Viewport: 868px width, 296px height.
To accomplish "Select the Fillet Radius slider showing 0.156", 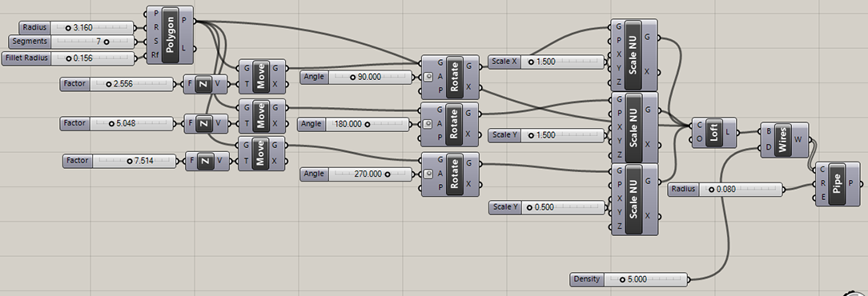I will [x=69, y=58].
